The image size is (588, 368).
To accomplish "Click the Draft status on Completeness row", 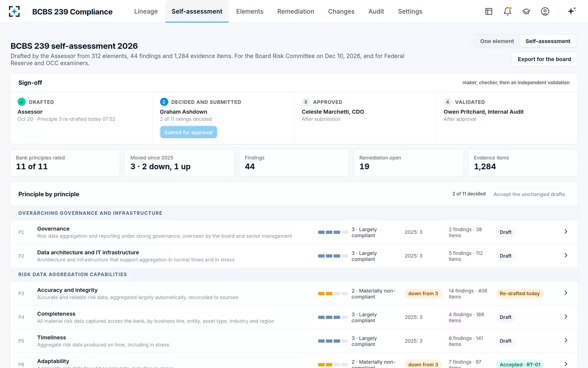I will (x=506, y=317).
